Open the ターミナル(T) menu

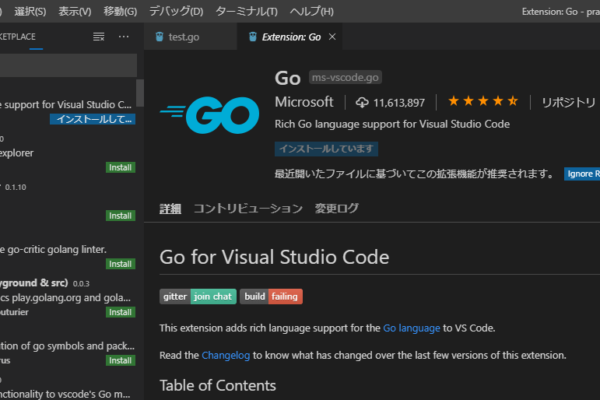pos(246,11)
